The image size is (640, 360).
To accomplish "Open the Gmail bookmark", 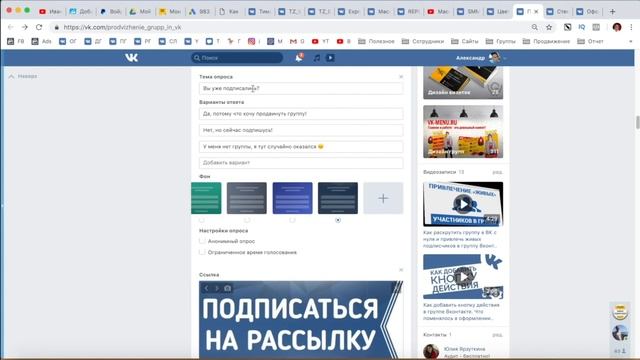I will coord(297,41).
